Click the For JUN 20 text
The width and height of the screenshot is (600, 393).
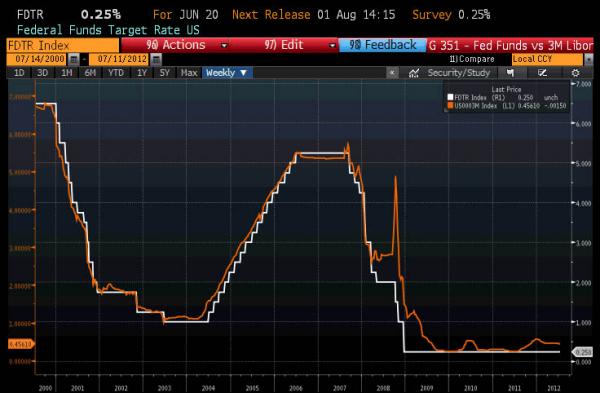(186, 15)
